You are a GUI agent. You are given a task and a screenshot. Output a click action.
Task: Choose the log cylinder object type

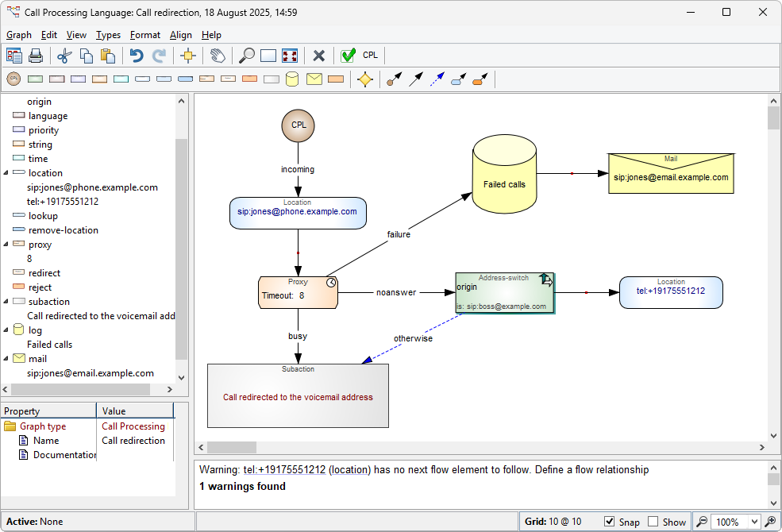[x=292, y=79]
